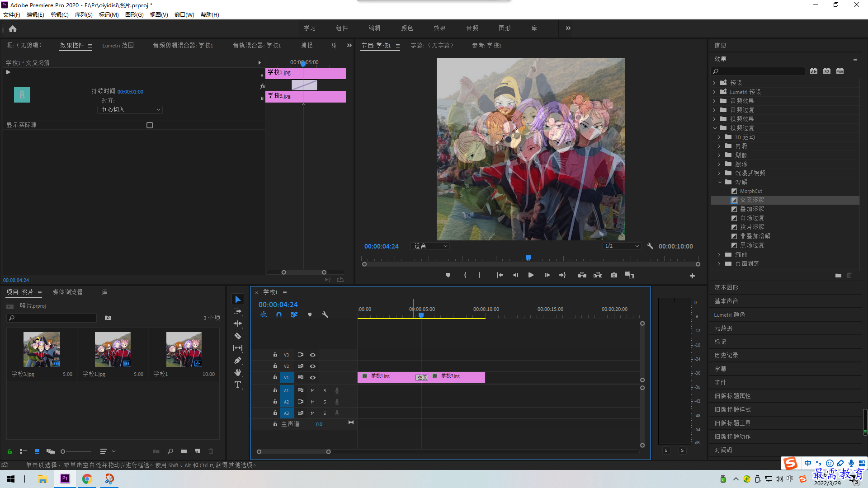Select the Slip tool
The width and height of the screenshot is (868, 488).
pyautogui.click(x=238, y=348)
